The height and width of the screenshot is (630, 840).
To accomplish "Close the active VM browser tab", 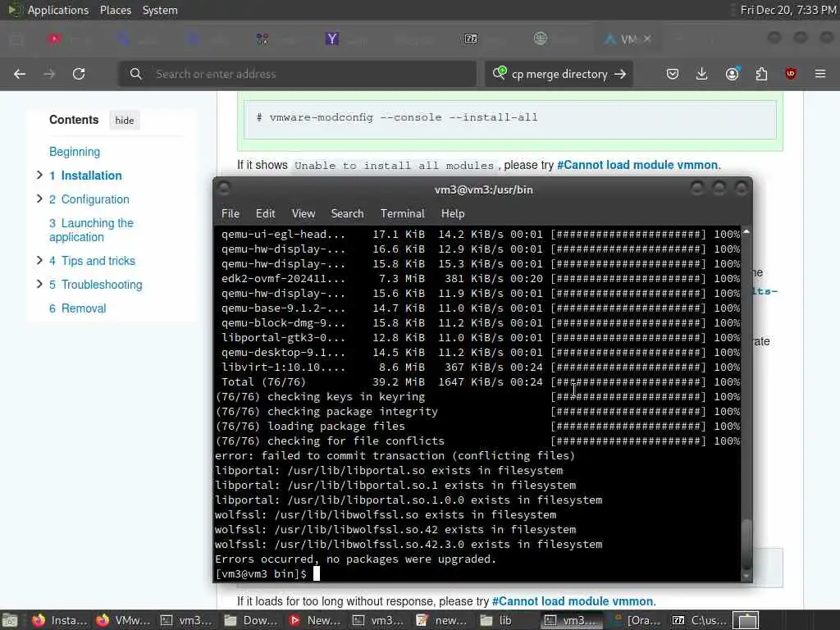I will coord(647,39).
